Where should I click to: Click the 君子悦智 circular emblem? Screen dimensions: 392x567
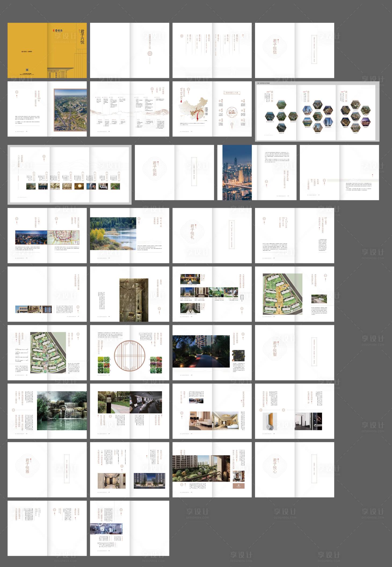click(275, 348)
